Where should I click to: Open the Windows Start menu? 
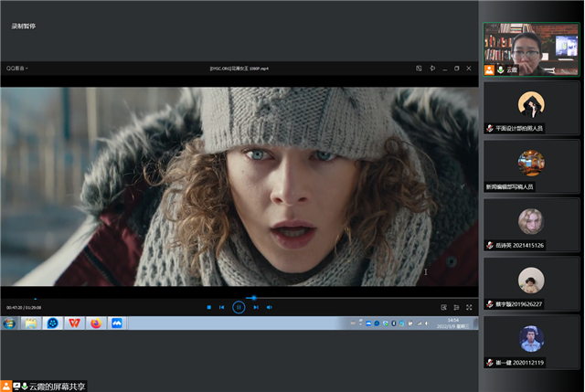(x=9, y=323)
